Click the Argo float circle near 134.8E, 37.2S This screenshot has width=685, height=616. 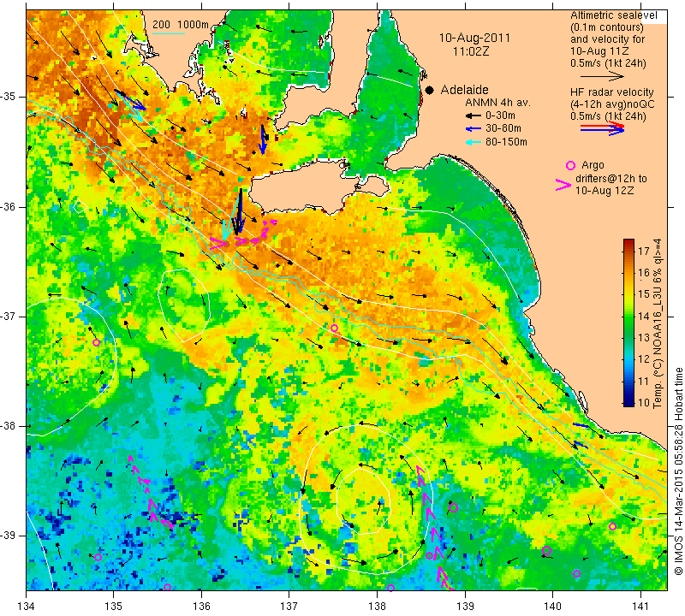[97, 343]
